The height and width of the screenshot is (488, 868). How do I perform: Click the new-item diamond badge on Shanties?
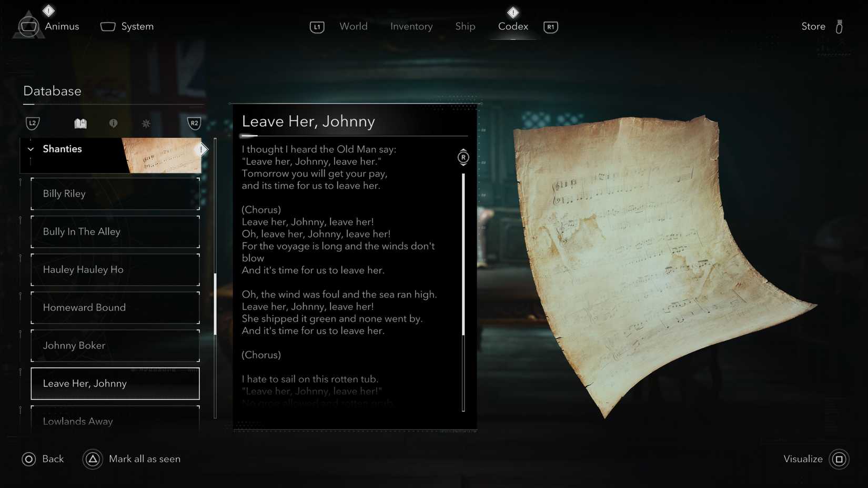[x=201, y=149]
